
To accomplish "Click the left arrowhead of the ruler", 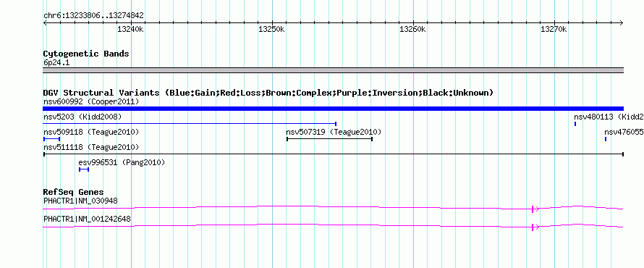I will 45,22.
